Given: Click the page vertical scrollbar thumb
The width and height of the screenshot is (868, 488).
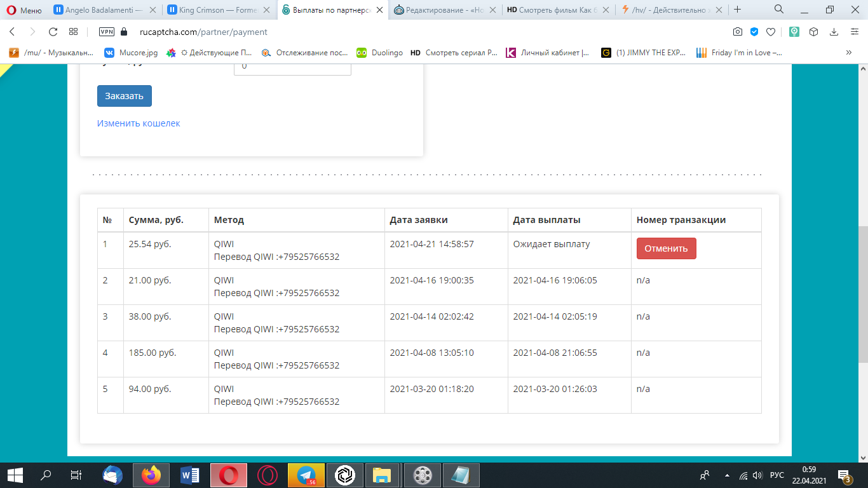Looking at the screenshot, I should (x=863, y=294).
